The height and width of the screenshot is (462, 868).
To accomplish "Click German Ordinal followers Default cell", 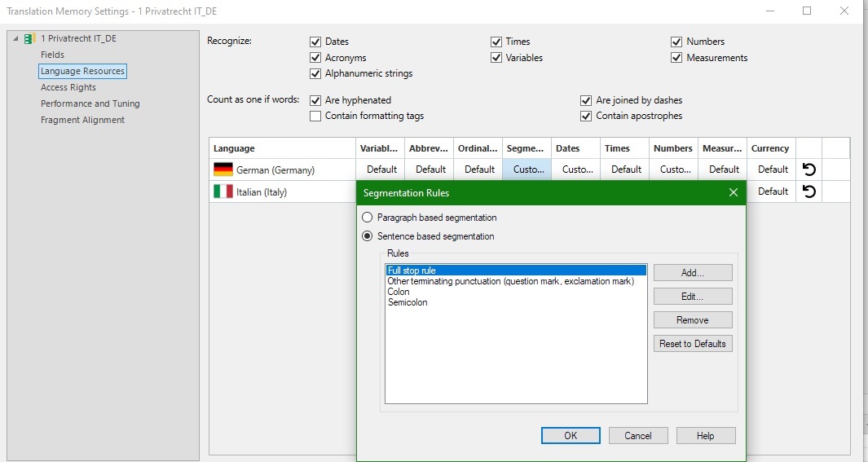I will pyautogui.click(x=478, y=169).
